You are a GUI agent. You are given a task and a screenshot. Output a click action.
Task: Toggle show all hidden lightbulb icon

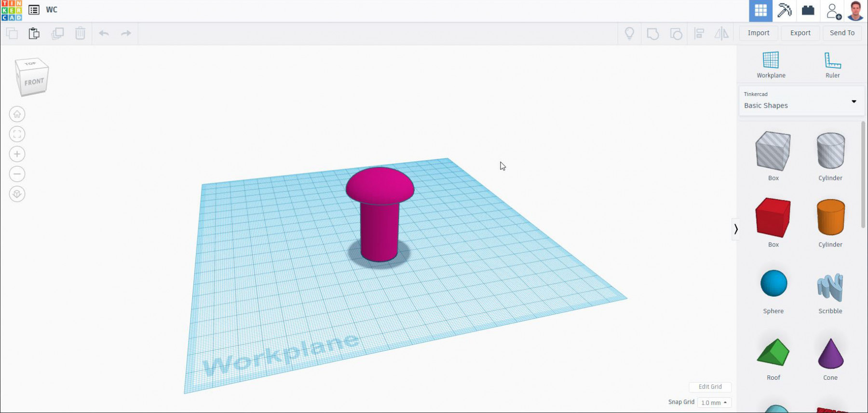(x=629, y=33)
